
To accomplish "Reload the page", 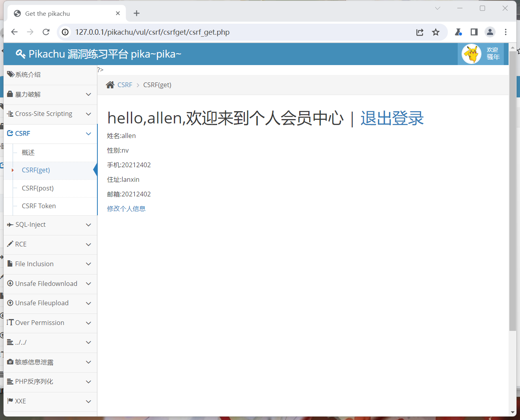I will click(46, 32).
